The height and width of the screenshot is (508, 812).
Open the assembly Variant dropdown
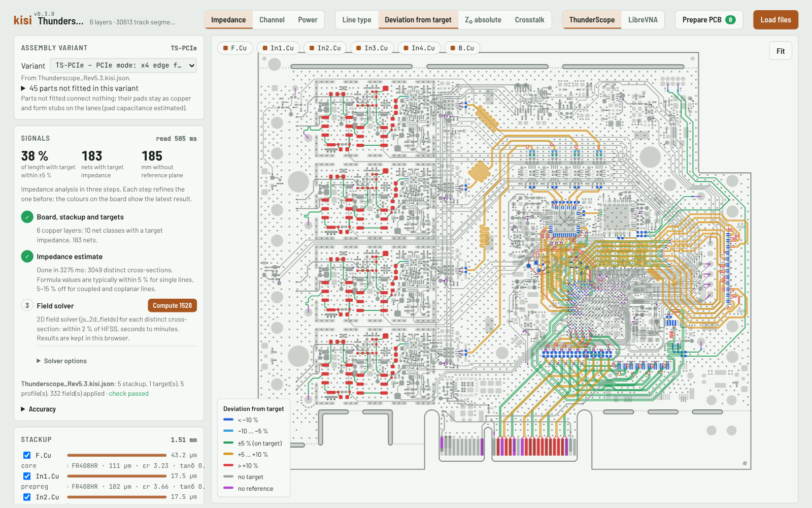pos(123,66)
